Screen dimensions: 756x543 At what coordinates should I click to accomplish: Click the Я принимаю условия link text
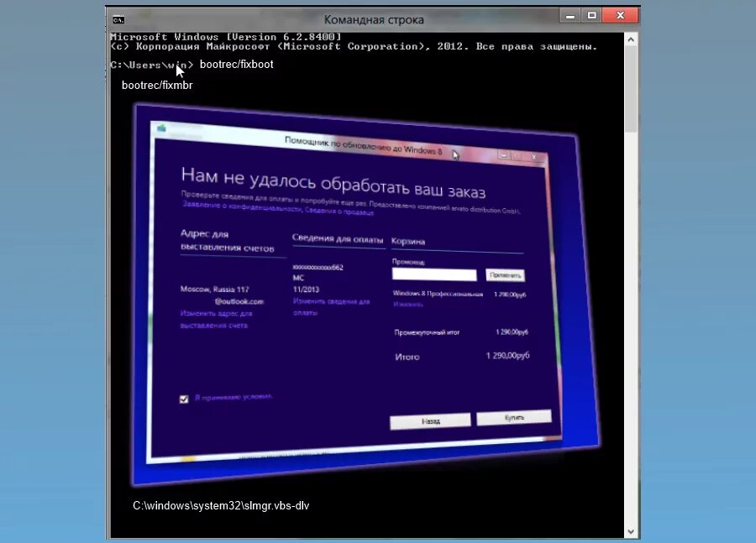click(x=234, y=397)
